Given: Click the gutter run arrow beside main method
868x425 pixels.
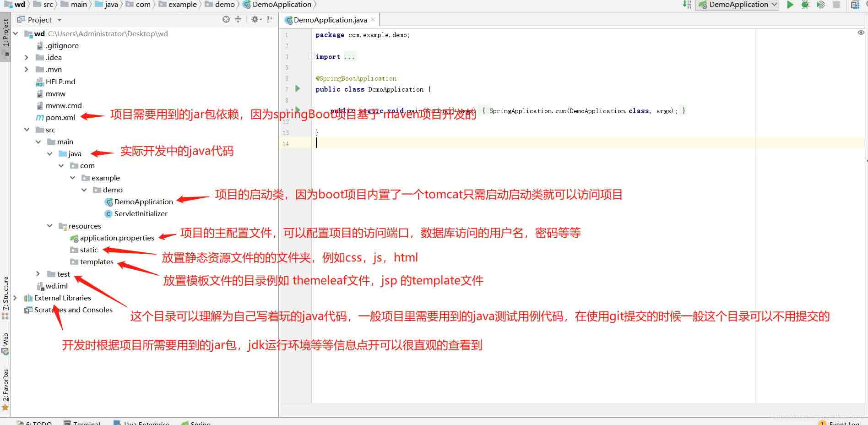Looking at the screenshot, I should tap(297, 110).
